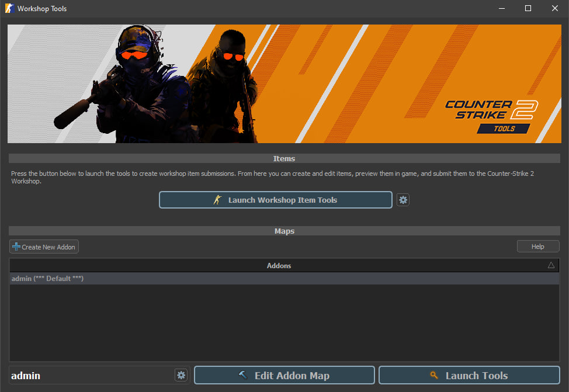The width and height of the screenshot is (569, 392).
Task: Open workshop item tools settings gear
Action: [x=403, y=200]
